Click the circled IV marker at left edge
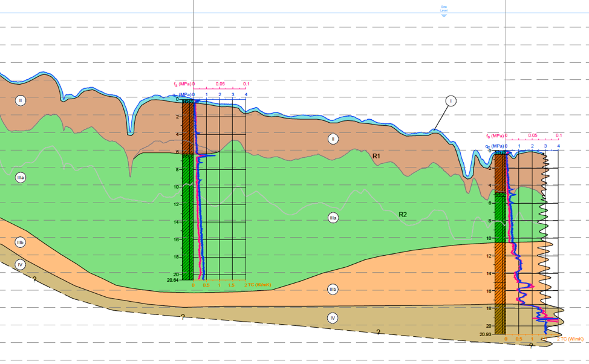 21,264
